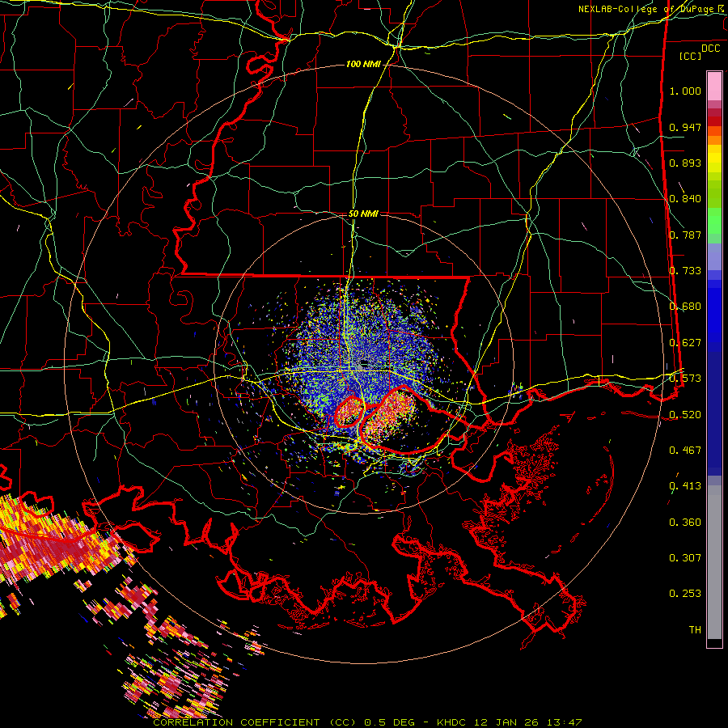
Task: Click the 0.627 legend value
Action: (x=685, y=343)
